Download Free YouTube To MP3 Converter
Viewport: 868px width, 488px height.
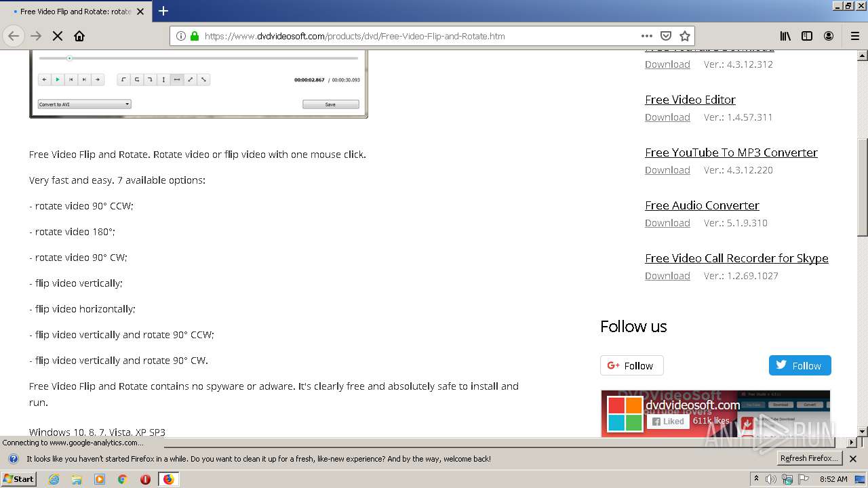tap(667, 170)
